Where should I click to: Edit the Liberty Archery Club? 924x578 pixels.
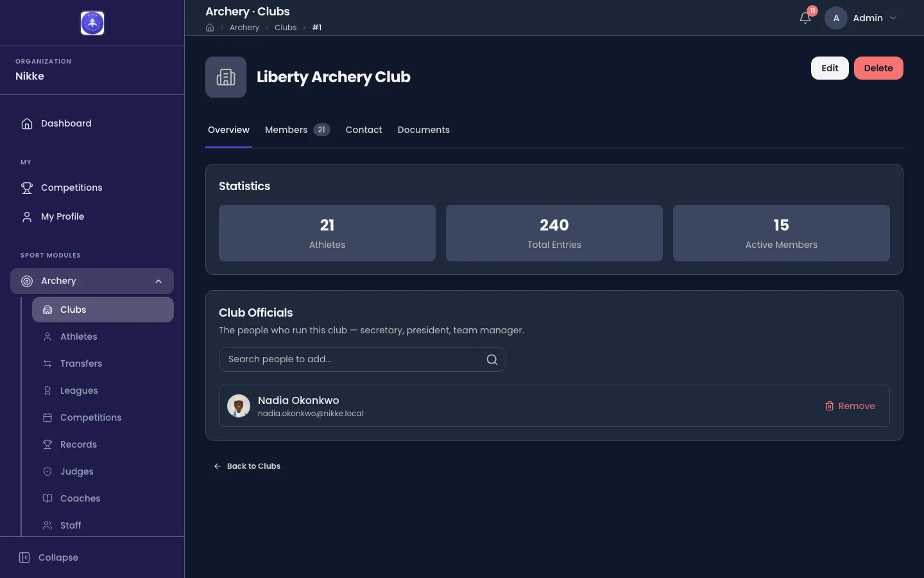point(830,68)
